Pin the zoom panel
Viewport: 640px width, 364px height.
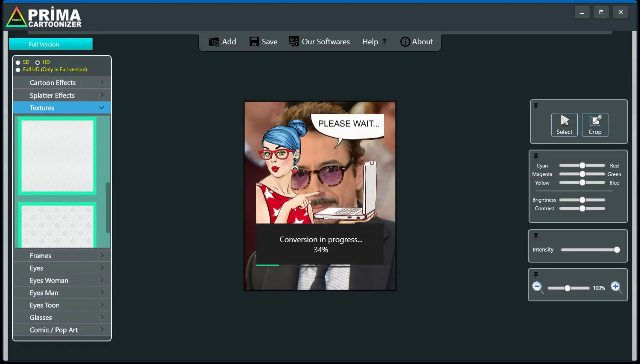click(536, 275)
